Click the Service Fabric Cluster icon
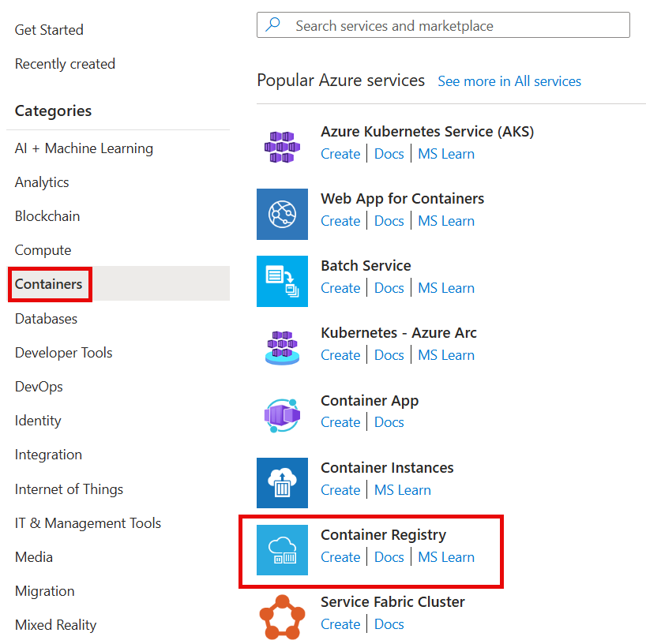 pos(282,616)
